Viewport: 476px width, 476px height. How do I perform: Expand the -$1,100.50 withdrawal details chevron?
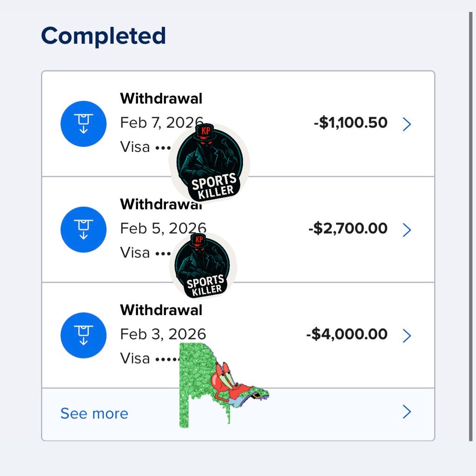(x=407, y=124)
